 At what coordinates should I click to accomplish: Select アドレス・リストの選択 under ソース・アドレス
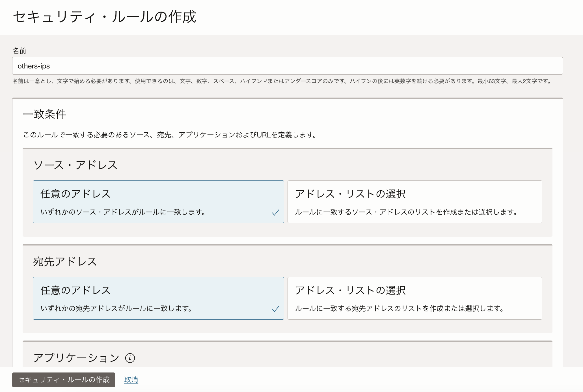[x=415, y=202]
